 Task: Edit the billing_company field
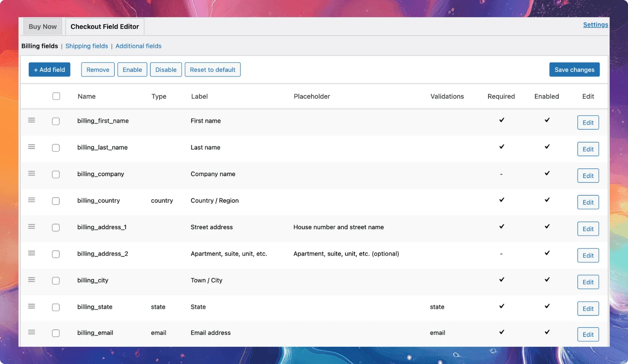pos(588,176)
